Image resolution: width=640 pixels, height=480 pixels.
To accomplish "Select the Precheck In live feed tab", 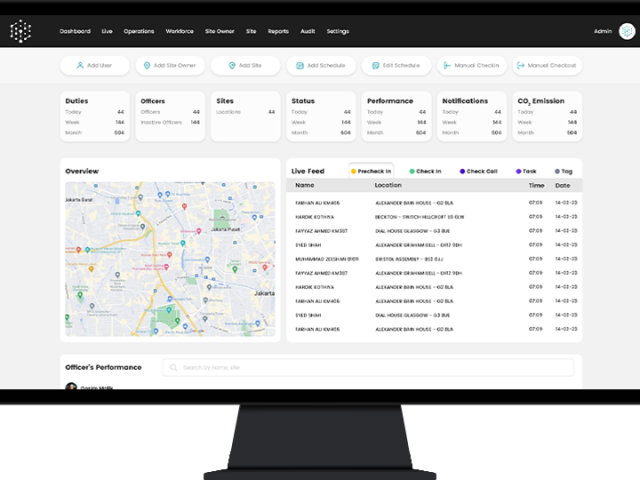I will coord(371,171).
